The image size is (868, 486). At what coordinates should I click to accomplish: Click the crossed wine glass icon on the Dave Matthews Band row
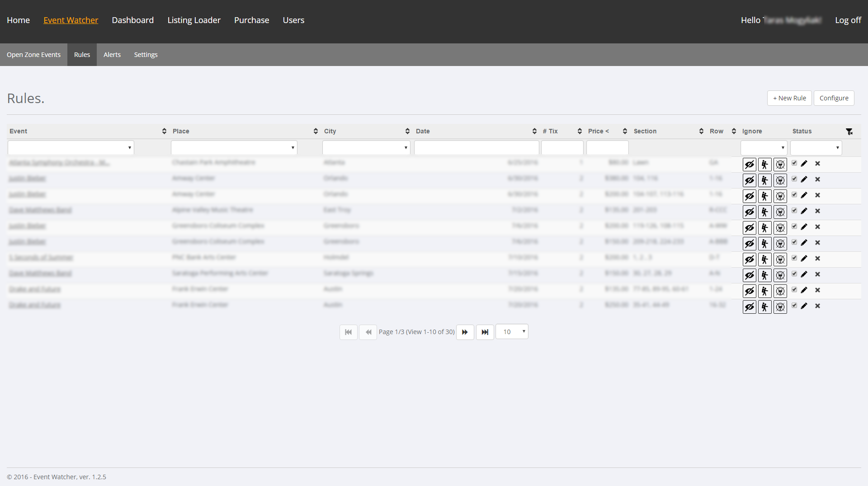(780, 212)
